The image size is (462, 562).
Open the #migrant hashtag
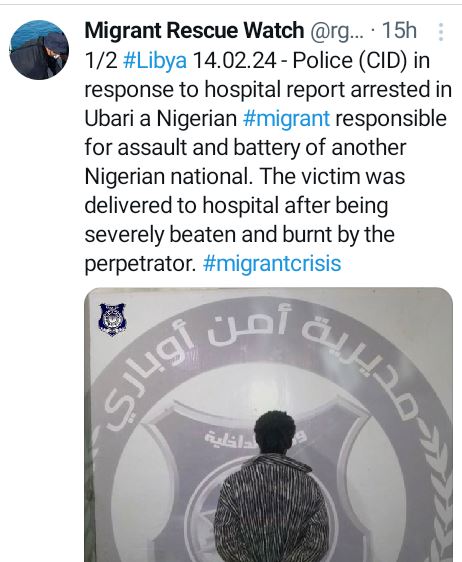pyautogui.click(x=286, y=119)
